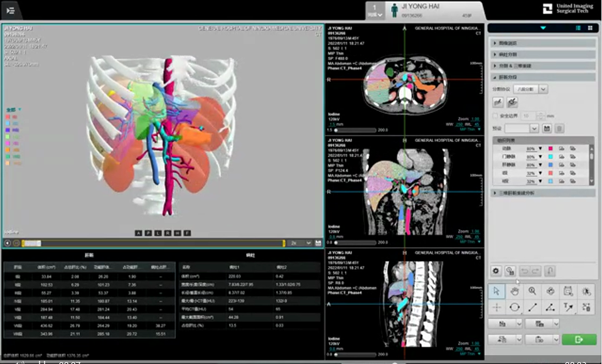Expand the topmost collapsed section in right panel
This screenshot has width=602, height=364.
[x=544, y=43]
